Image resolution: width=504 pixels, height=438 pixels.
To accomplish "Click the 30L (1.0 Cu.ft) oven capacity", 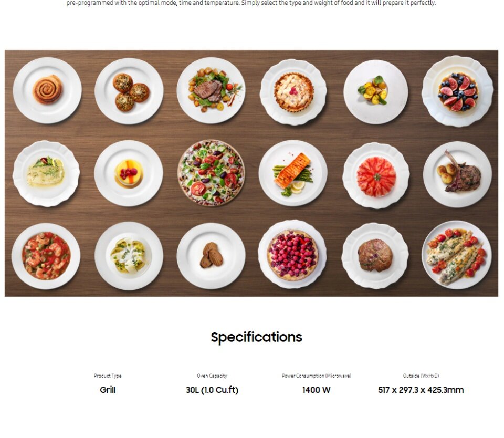I will (x=212, y=390).
